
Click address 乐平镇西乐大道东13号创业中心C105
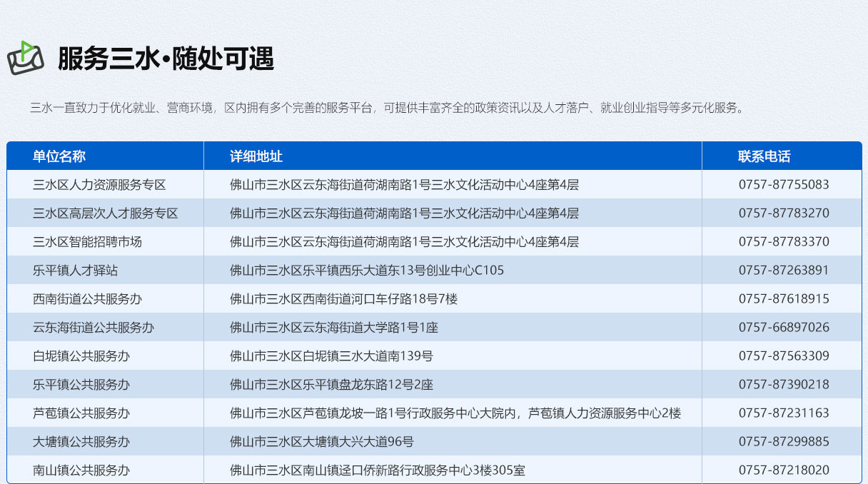(x=367, y=271)
